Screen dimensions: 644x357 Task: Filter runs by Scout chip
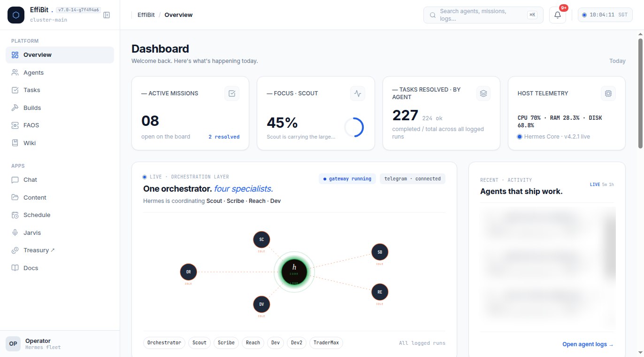199,343
